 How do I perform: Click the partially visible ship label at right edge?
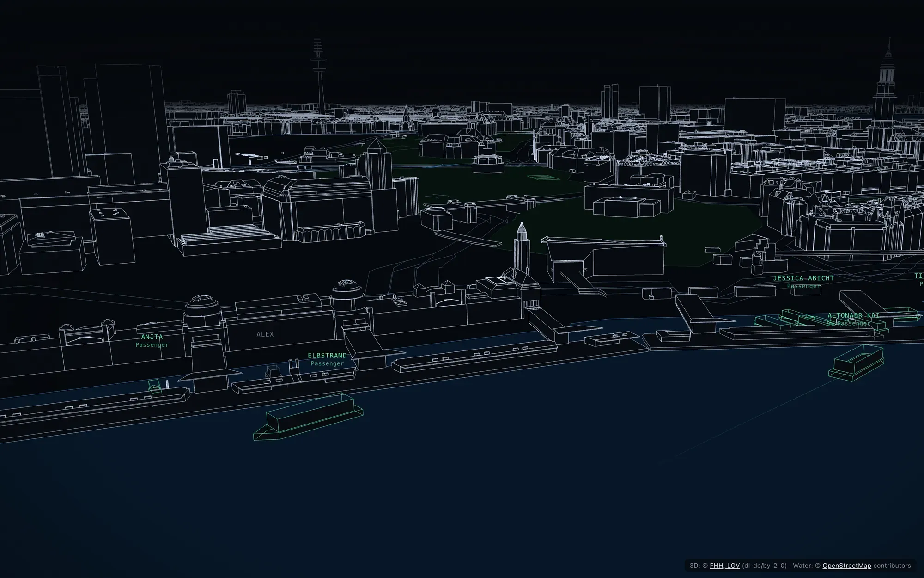918,280
